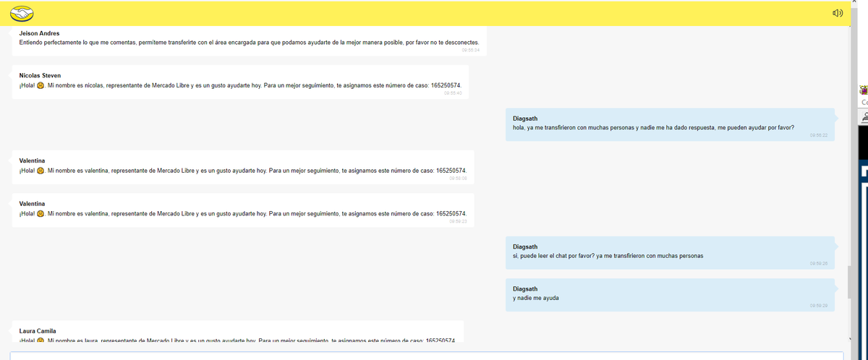Select the sender name "Jeison Andres"

pyautogui.click(x=40, y=33)
